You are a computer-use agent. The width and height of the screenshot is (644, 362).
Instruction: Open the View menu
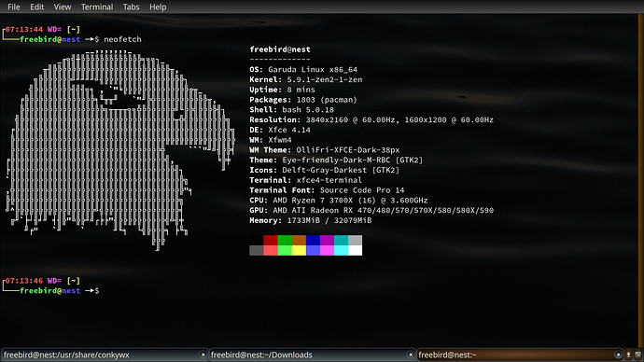tap(62, 7)
